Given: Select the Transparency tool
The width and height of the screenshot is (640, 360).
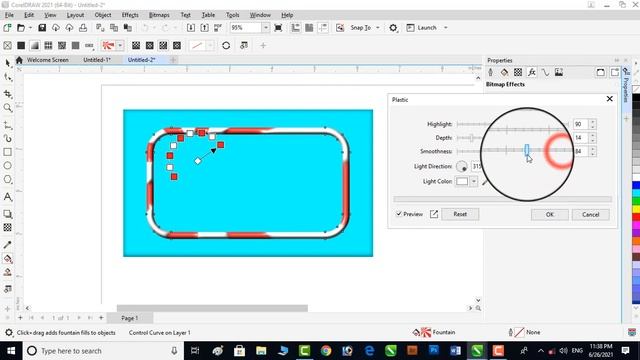Looking at the screenshot, I should tap(7, 227).
